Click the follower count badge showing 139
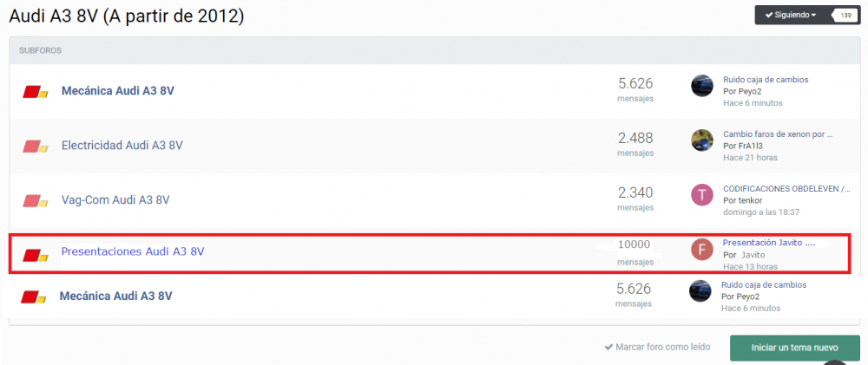The height and width of the screenshot is (365, 868). coord(845,15)
